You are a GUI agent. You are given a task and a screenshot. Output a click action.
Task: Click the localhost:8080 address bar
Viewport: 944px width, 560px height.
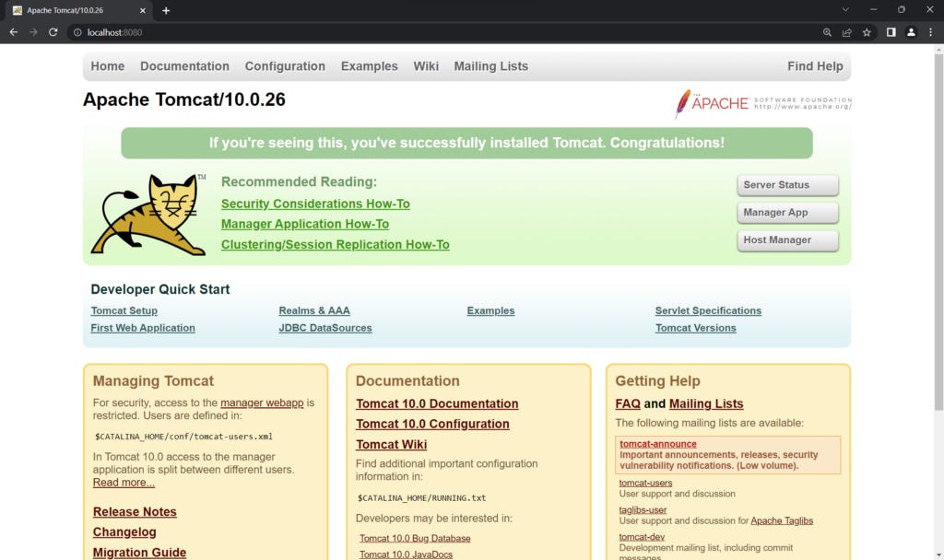(445, 32)
